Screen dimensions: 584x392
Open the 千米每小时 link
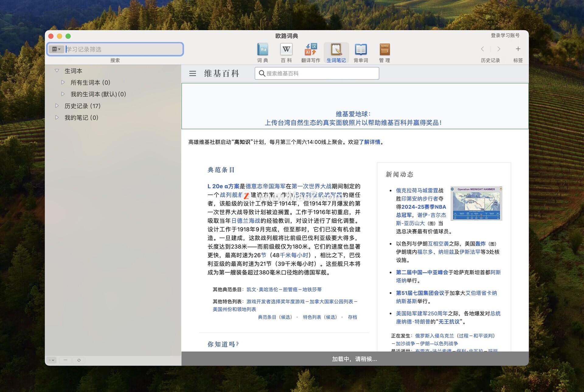(x=294, y=255)
